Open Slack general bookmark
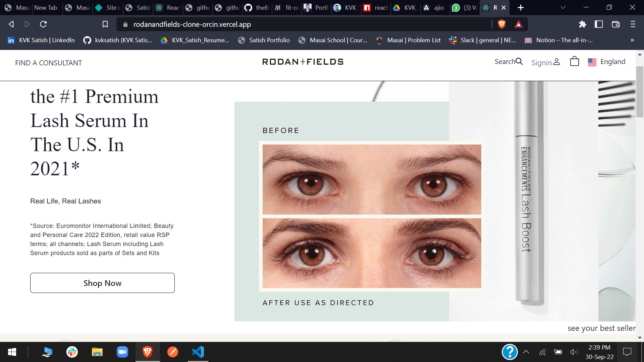The image size is (644, 362). 483,40
